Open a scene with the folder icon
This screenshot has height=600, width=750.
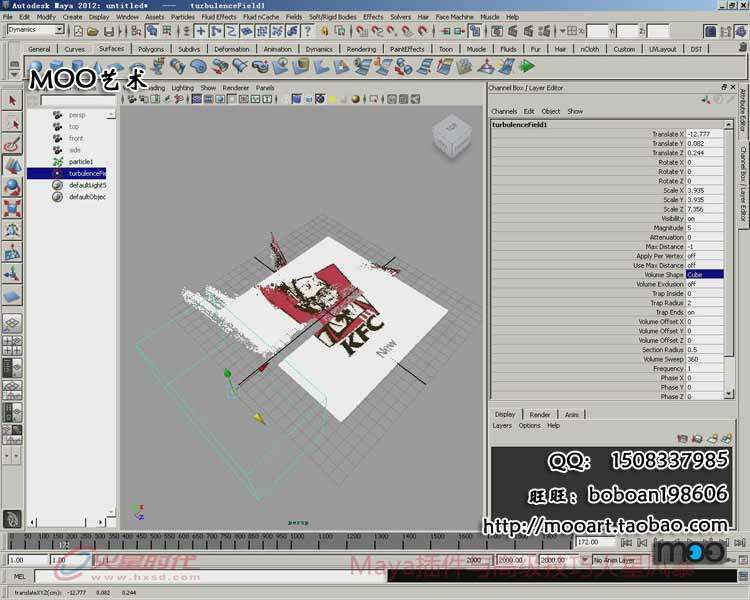pyautogui.click(x=93, y=32)
